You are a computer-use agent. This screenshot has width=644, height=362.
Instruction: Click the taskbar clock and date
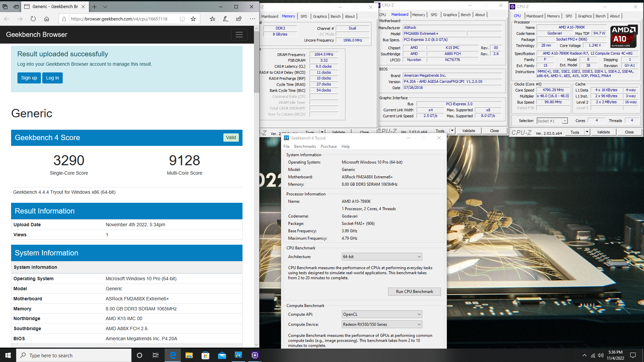[x=615, y=355]
